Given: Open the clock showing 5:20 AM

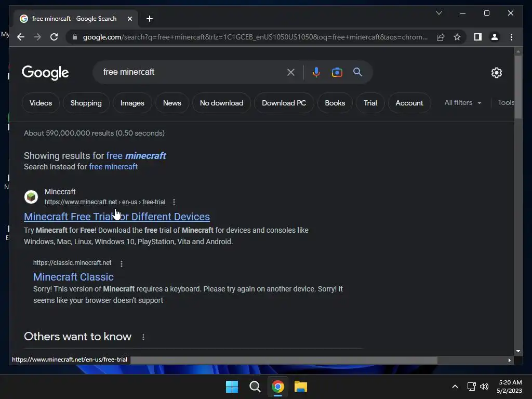Looking at the screenshot, I should (x=509, y=387).
